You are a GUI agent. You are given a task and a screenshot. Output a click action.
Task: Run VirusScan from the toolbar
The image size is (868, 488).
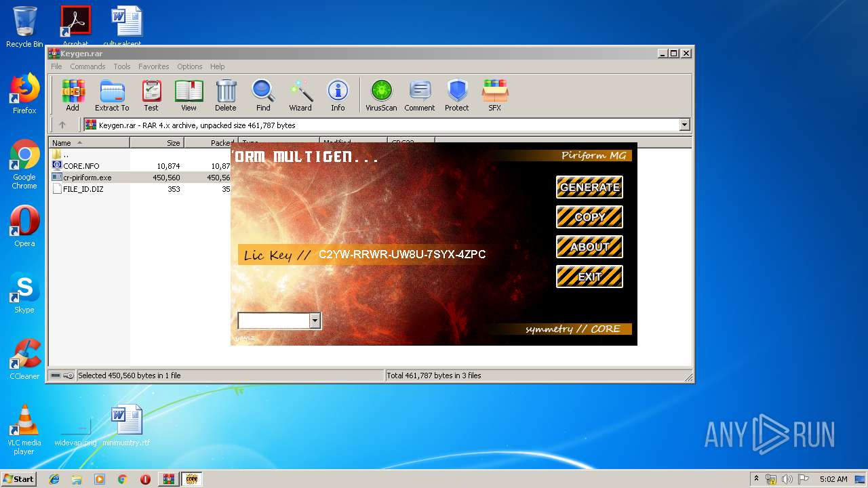point(381,95)
